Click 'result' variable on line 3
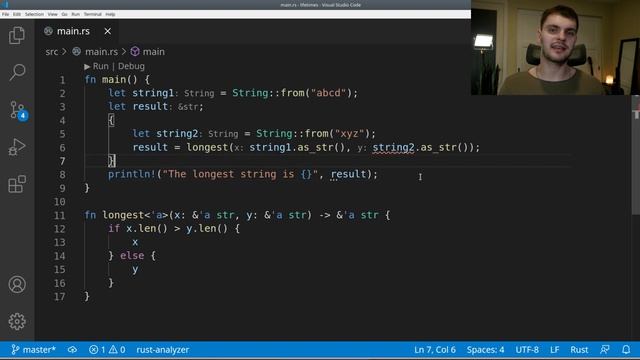Screen dimensions: 640x360 tap(150, 107)
